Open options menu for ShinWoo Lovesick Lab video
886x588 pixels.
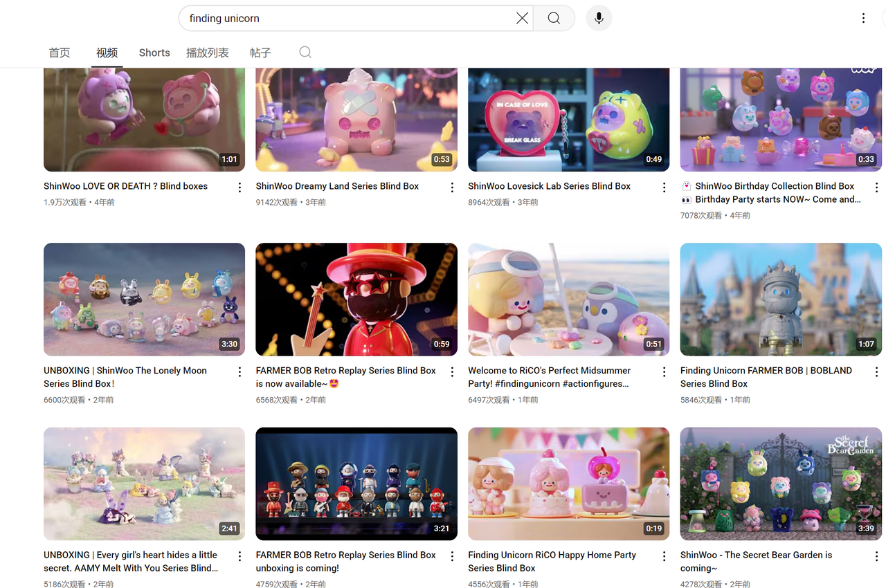coord(664,187)
